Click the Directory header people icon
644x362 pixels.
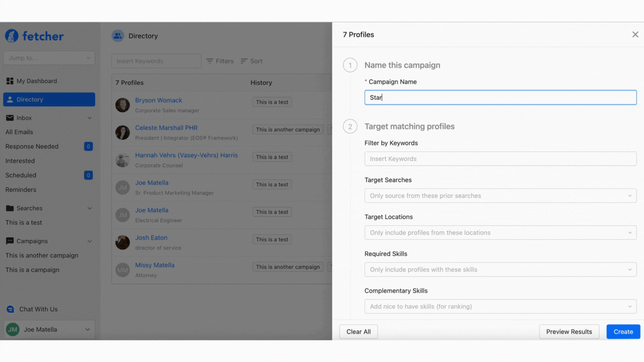(x=118, y=36)
